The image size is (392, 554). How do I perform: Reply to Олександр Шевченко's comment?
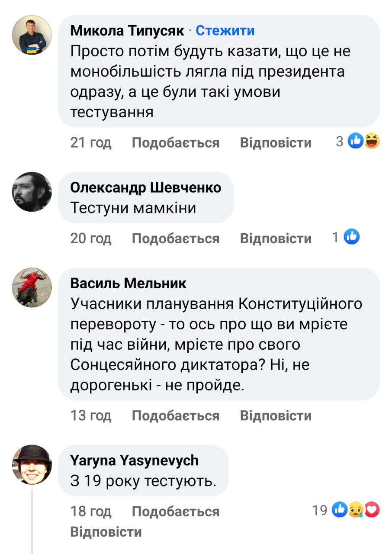[276, 238]
